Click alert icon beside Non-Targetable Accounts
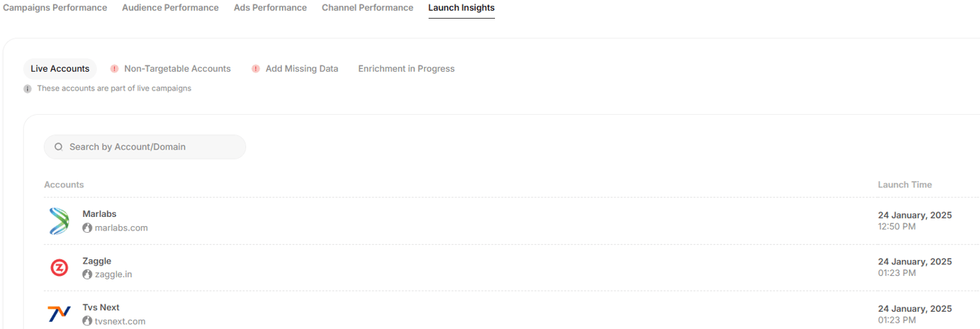The height and width of the screenshot is (329, 980). pyautogui.click(x=114, y=69)
